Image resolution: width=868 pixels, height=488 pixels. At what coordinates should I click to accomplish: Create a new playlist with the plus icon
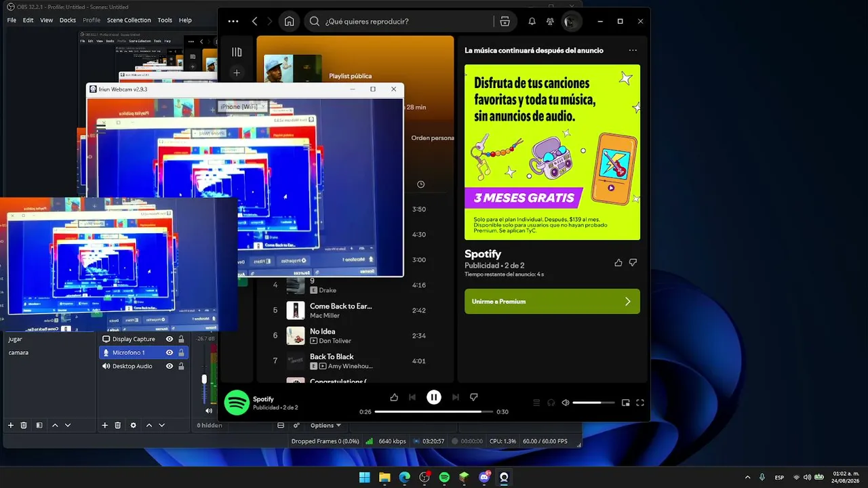pos(237,73)
